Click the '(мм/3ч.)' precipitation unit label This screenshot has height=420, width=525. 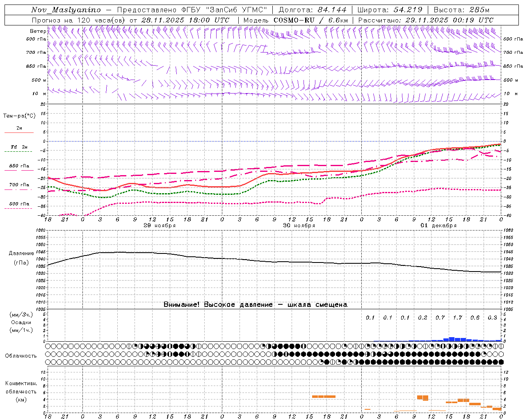(x=21, y=315)
